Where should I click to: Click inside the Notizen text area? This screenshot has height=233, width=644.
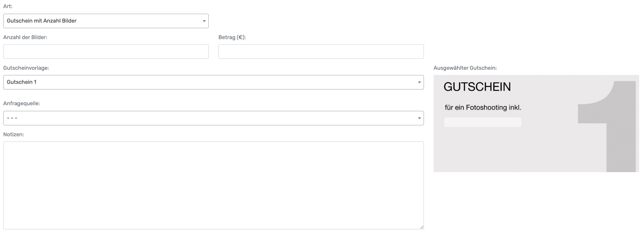(213, 185)
